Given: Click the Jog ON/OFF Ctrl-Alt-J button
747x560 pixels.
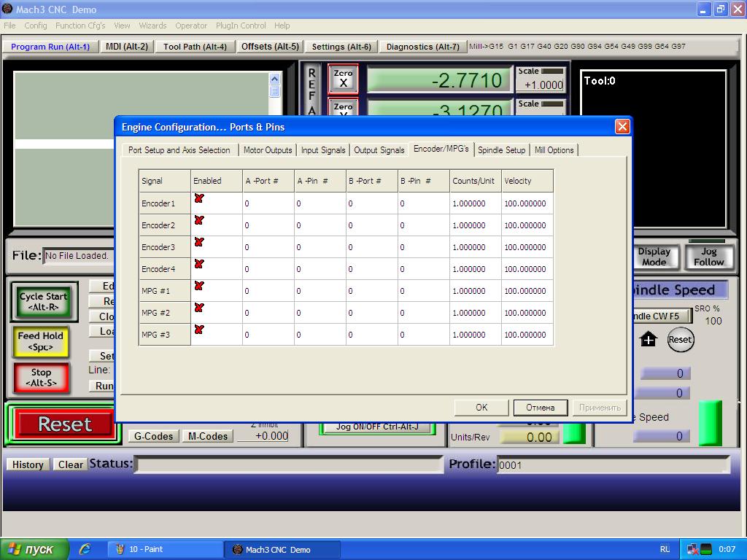Looking at the screenshot, I should [377, 427].
